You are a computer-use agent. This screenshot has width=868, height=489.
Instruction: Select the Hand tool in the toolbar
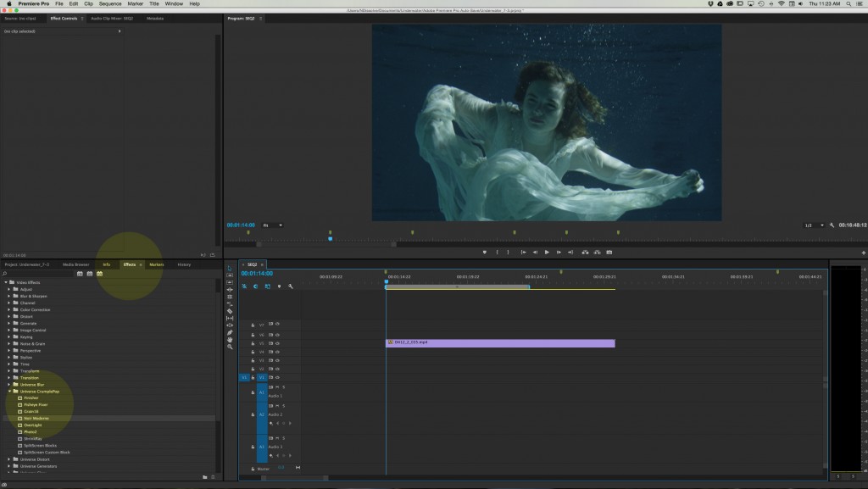(x=230, y=340)
